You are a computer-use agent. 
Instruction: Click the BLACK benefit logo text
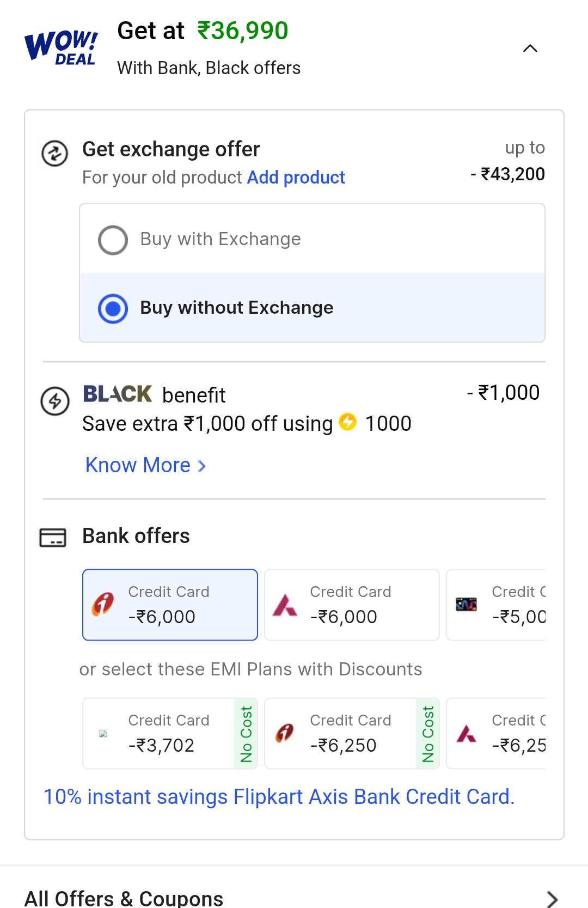(x=118, y=394)
